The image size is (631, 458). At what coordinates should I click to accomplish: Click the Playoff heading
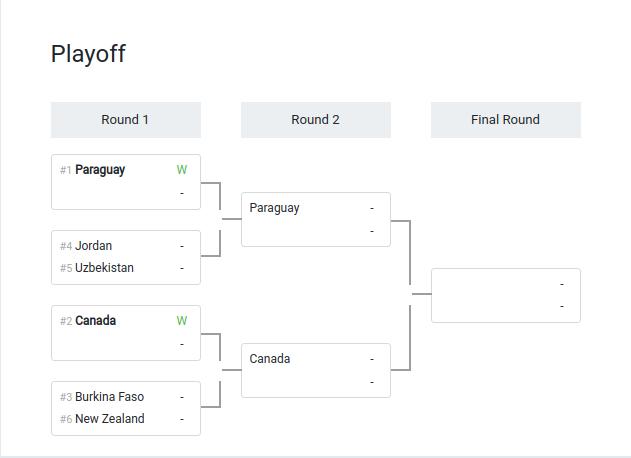[88, 54]
